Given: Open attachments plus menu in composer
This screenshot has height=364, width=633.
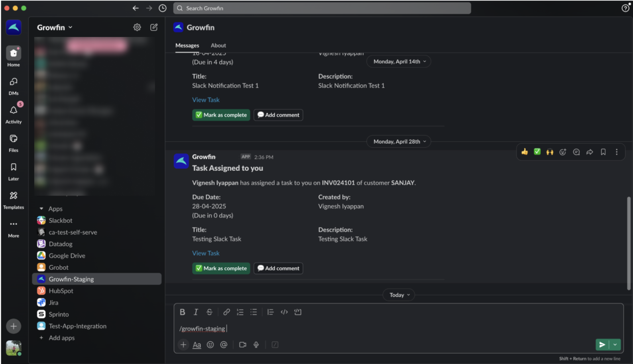Looking at the screenshot, I should pos(183,344).
